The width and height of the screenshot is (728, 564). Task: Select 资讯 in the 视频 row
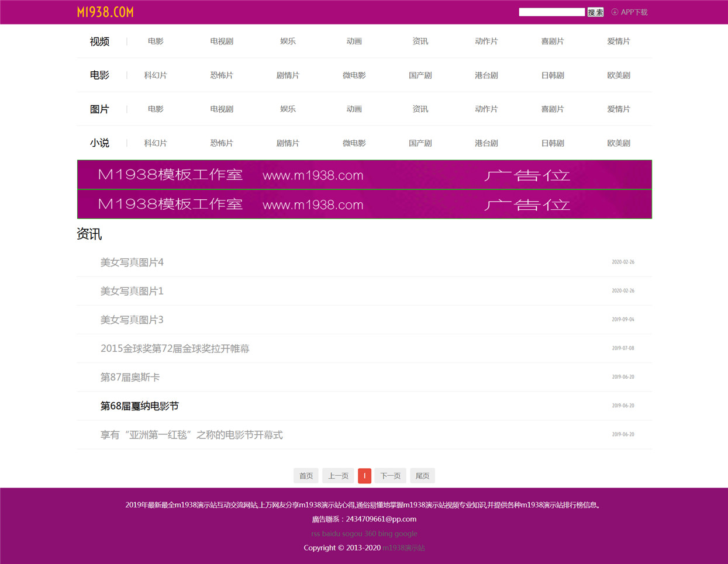click(420, 41)
